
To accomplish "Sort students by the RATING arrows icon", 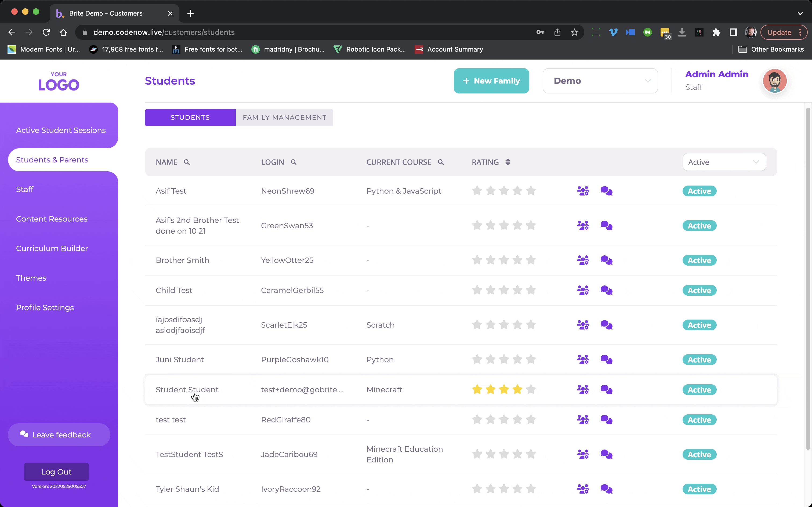I will 508,162.
